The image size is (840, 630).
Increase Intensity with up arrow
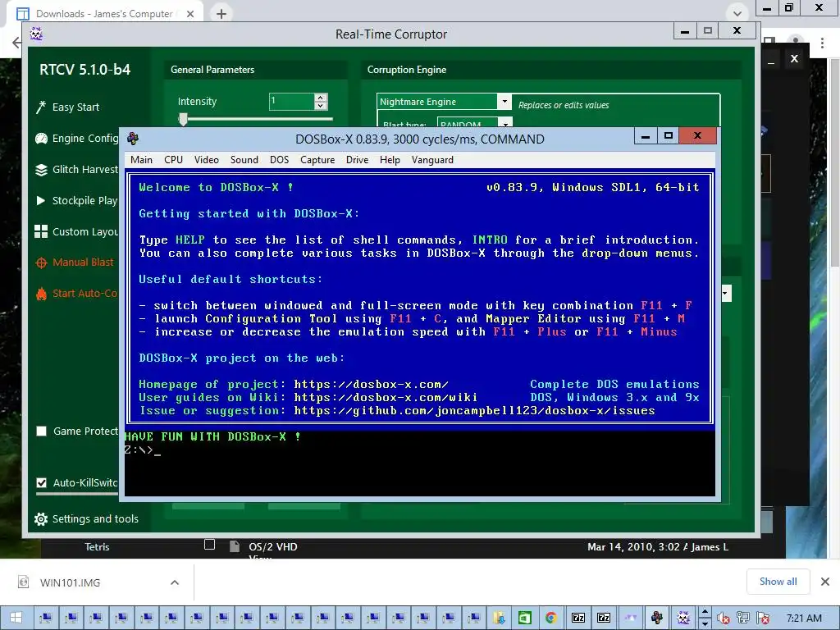click(x=321, y=98)
